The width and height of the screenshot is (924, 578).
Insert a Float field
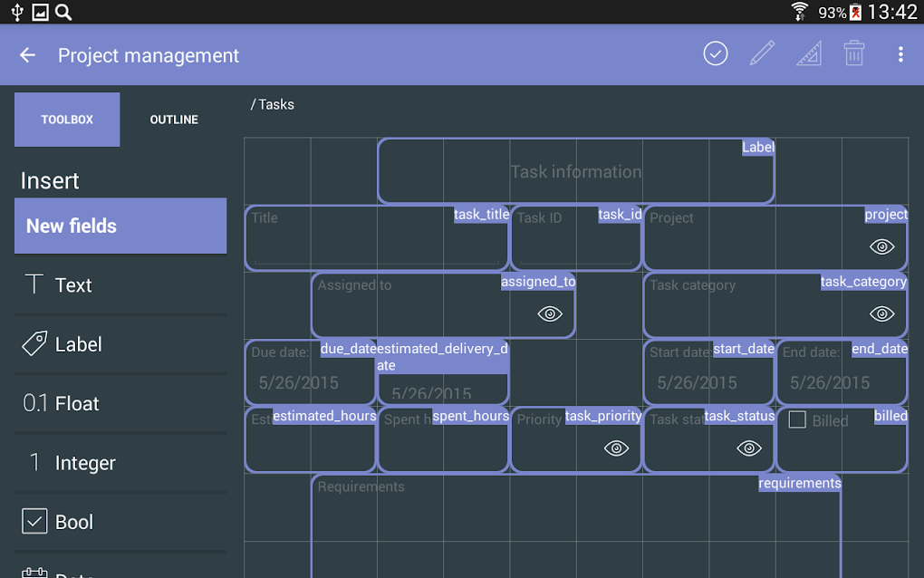120,404
